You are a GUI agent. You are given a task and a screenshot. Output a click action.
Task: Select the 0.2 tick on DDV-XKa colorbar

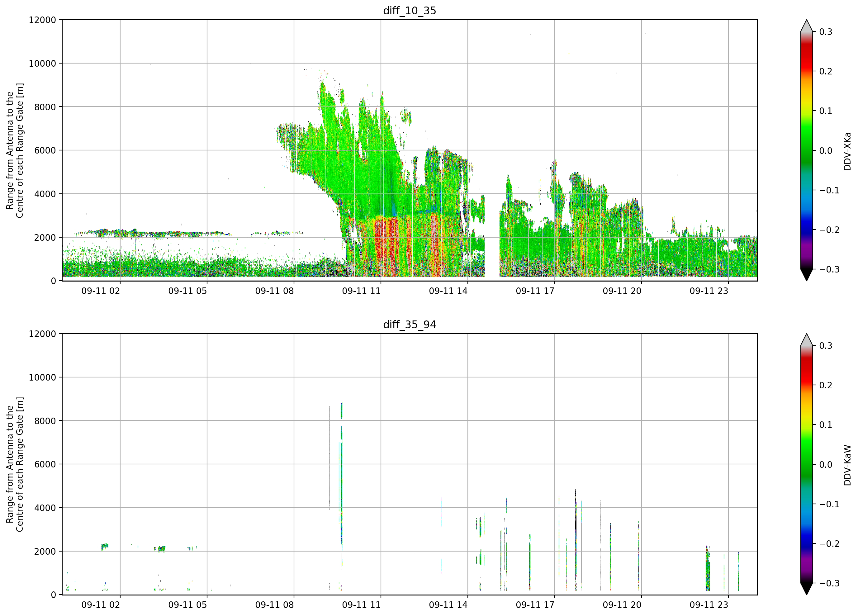[826, 71]
